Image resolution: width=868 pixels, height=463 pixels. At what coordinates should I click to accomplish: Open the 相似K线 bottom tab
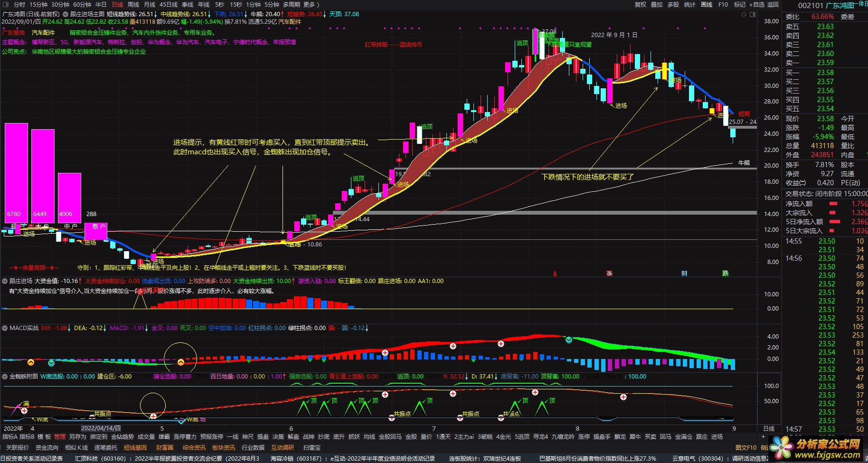point(76,447)
